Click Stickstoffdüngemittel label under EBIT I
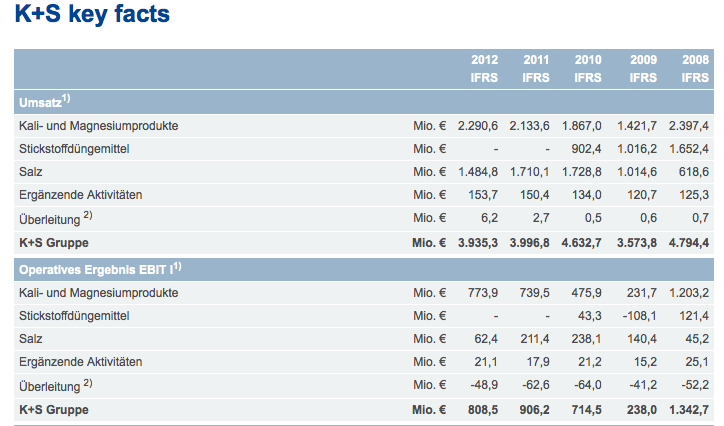Viewport: 724px width, 426px height. click(x=74, y=316)
